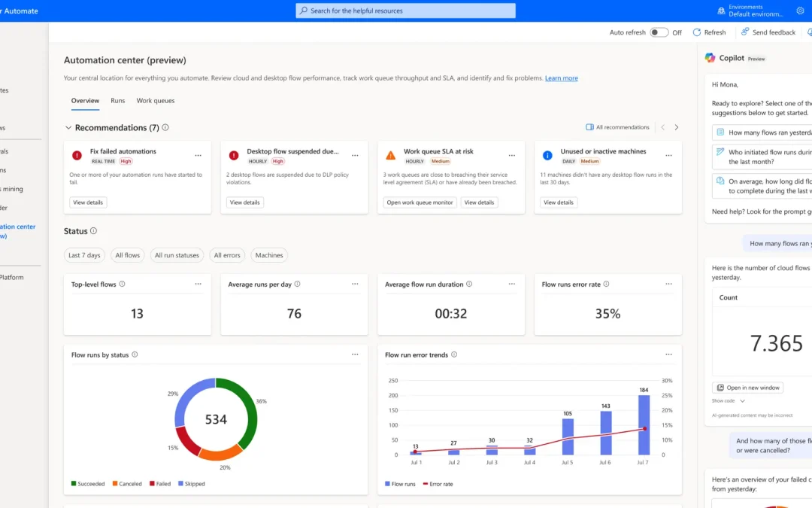Select suggestion 'Who initiated flow runs'

tap(762, 157)
